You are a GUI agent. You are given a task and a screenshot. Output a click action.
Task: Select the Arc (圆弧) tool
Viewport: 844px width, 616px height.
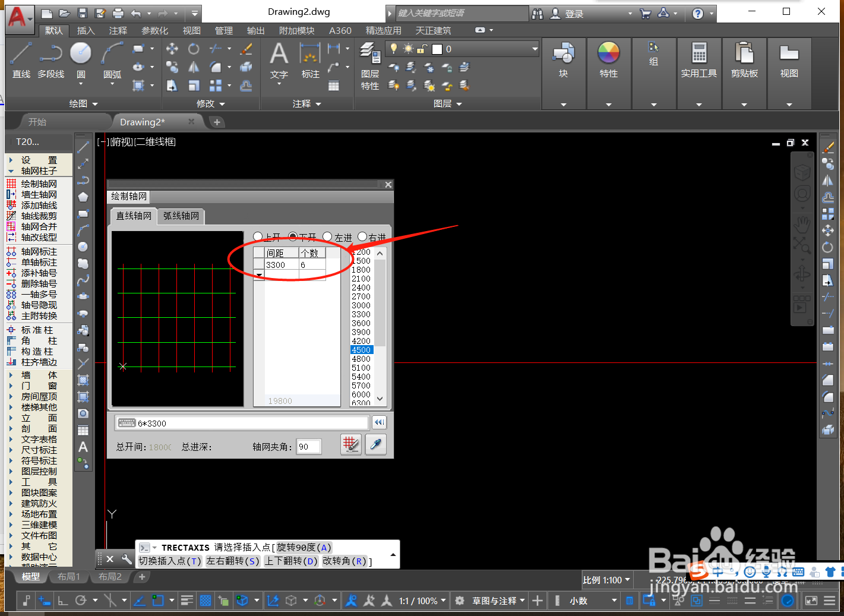click(x=112, y=60)
